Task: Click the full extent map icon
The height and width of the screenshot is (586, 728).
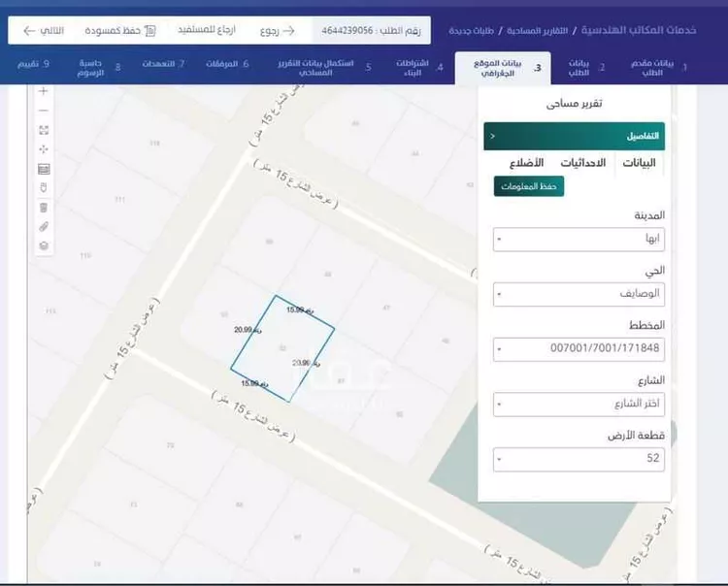Action: click(x=44, y=129)
